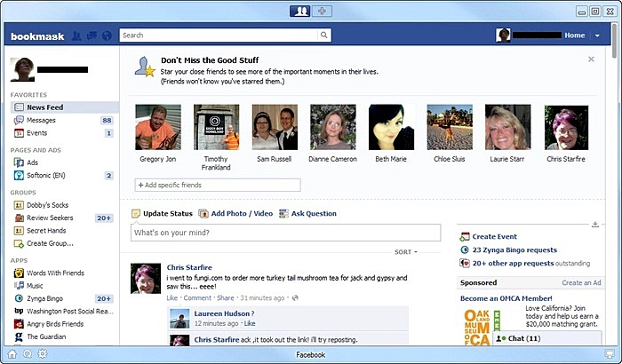
Task: Click the Add specific friends field
Action: [218, 185]
